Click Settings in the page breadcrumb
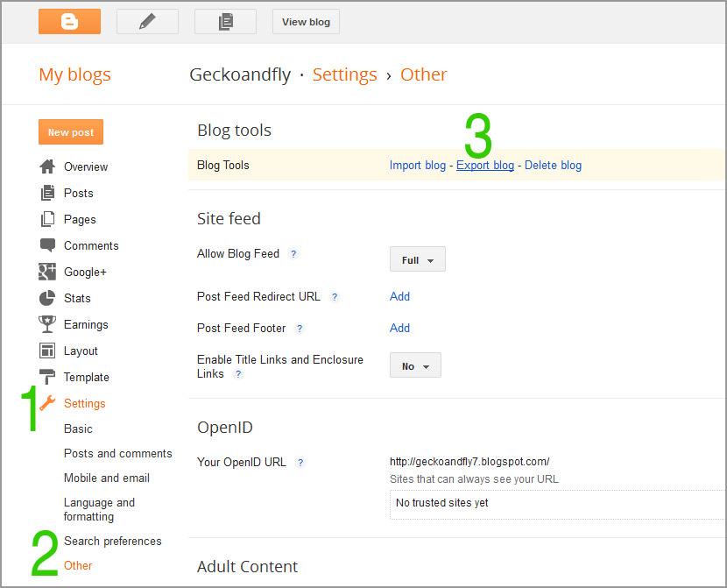Image resolution: width=727 pixels, height=588 pixels. [344, 74]
